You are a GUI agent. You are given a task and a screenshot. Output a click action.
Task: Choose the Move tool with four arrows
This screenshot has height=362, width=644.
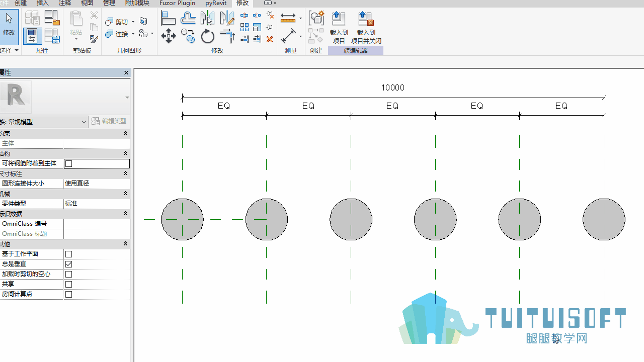(168, 36)
